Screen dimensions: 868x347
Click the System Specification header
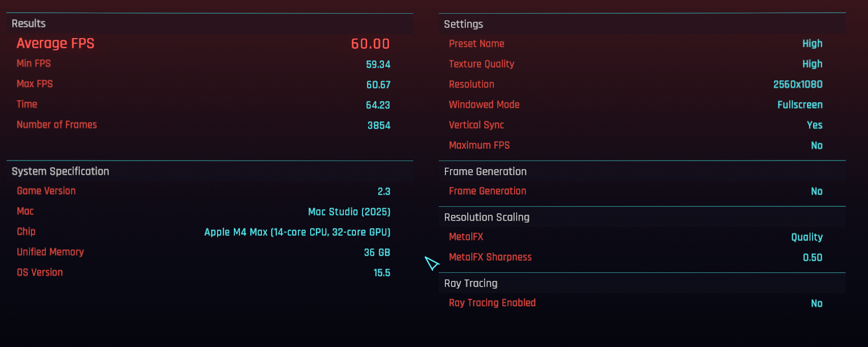[61, 171]
